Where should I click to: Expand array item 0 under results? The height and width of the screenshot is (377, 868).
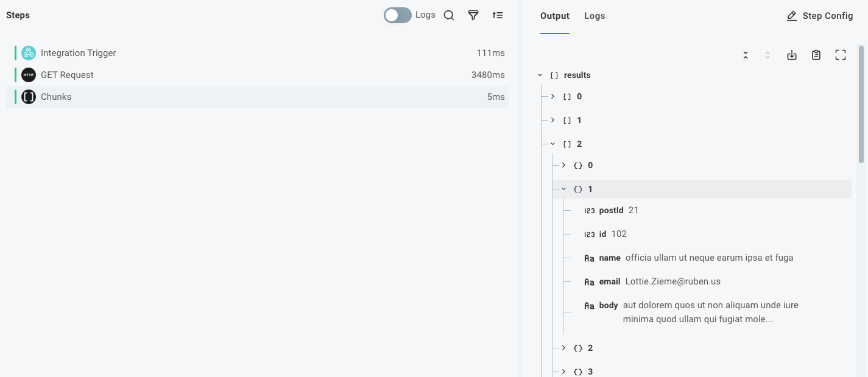(x=552, y=96)
